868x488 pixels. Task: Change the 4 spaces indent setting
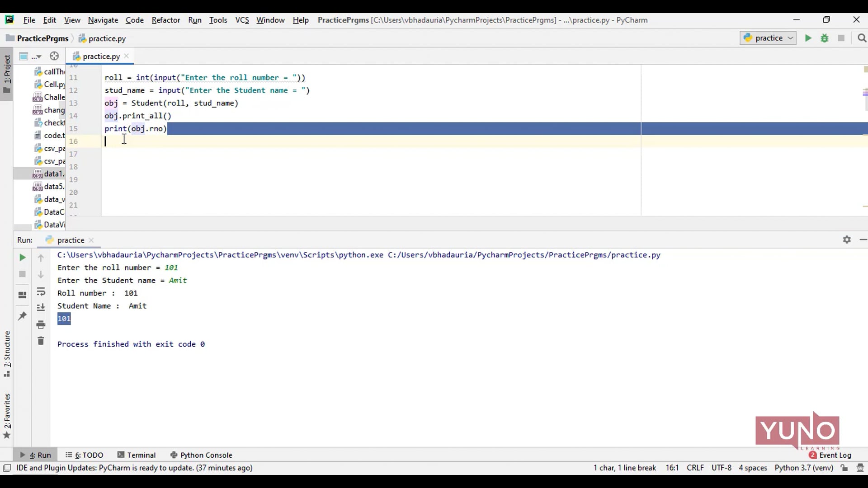[753, 468]
